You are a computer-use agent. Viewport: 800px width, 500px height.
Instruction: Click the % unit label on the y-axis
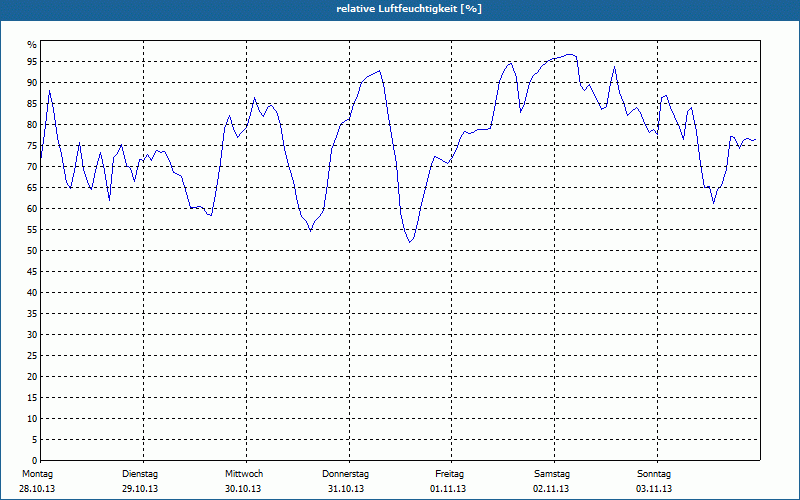tap(32, 45)
